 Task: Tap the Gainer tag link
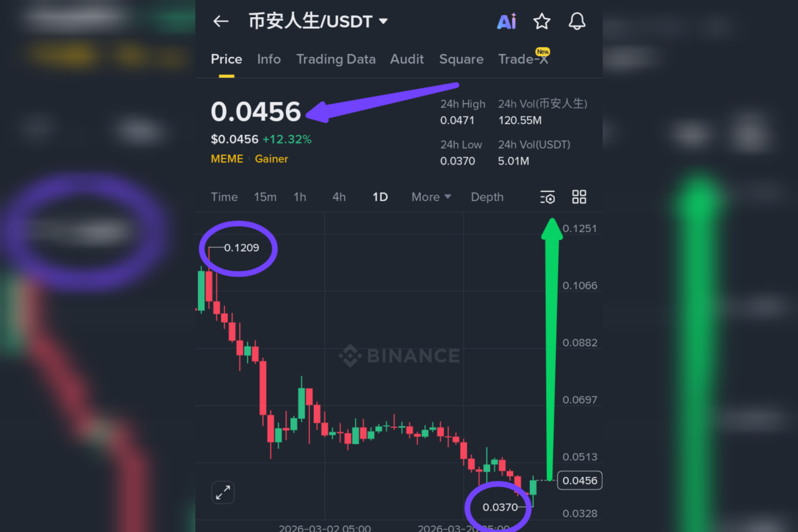click(x=271, y=159)
